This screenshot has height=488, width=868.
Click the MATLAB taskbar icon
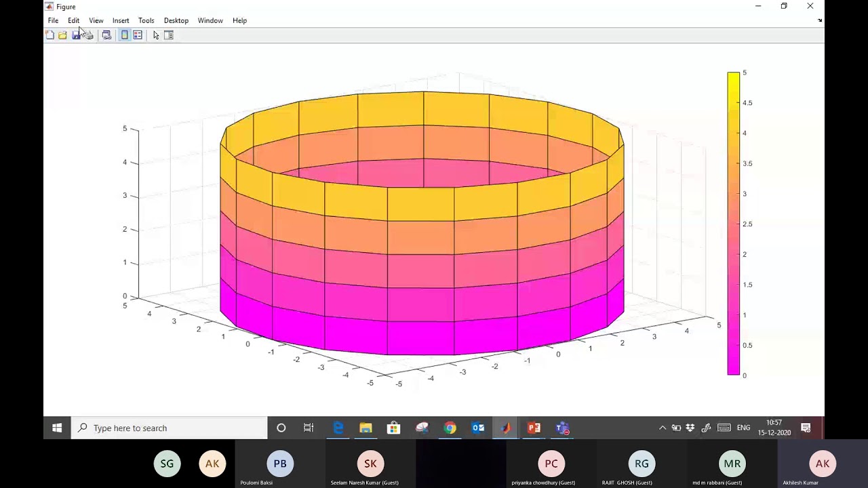[x=506, y=428]
